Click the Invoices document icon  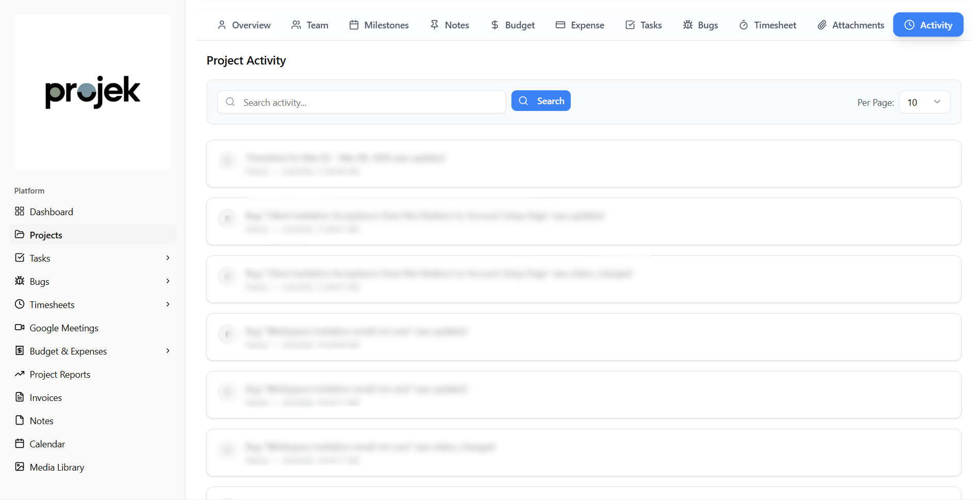pos(20,397)
